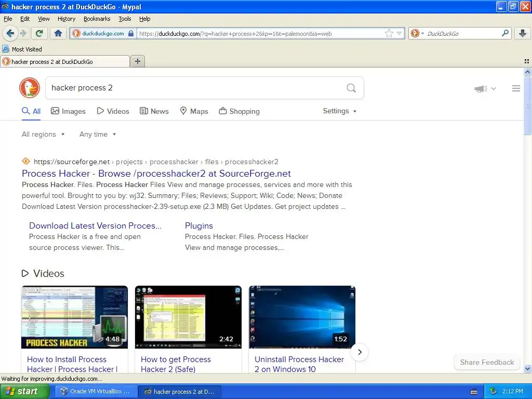Reload the current page
Viewport: 532px width, 399px height.
click(x=39, y=33)
